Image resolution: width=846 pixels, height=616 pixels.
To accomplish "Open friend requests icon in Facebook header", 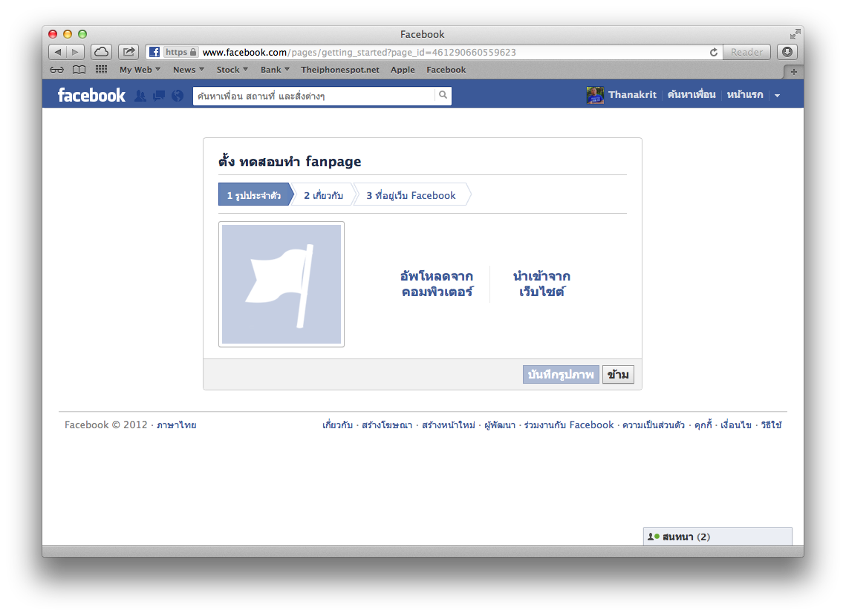I will click(140, 96).
